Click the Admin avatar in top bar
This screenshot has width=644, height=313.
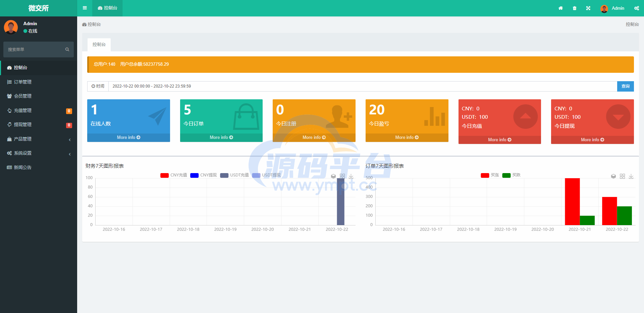click(x=604, y=8)
